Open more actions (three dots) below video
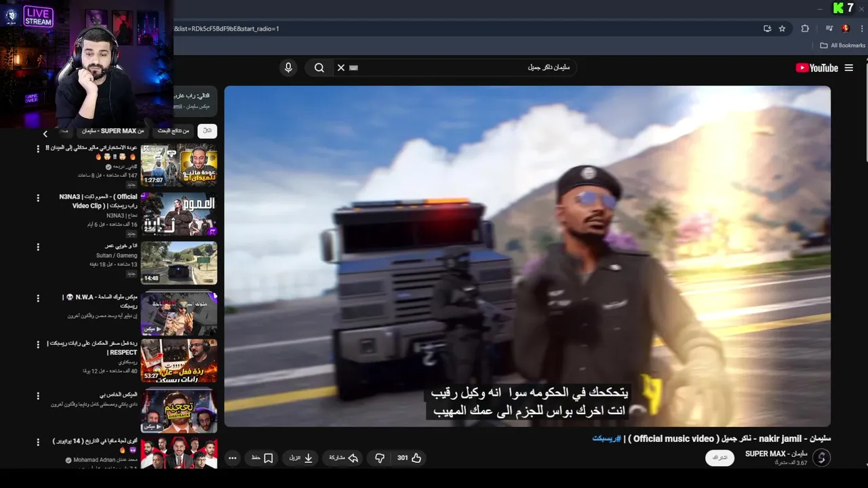The height and width of the screenshot is (488, 868). (233, 458)
